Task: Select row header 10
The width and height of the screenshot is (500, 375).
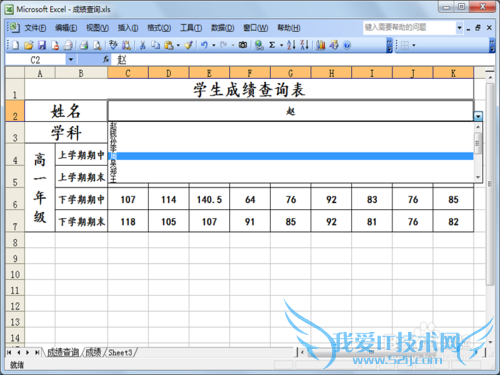Action: [15, 274]
